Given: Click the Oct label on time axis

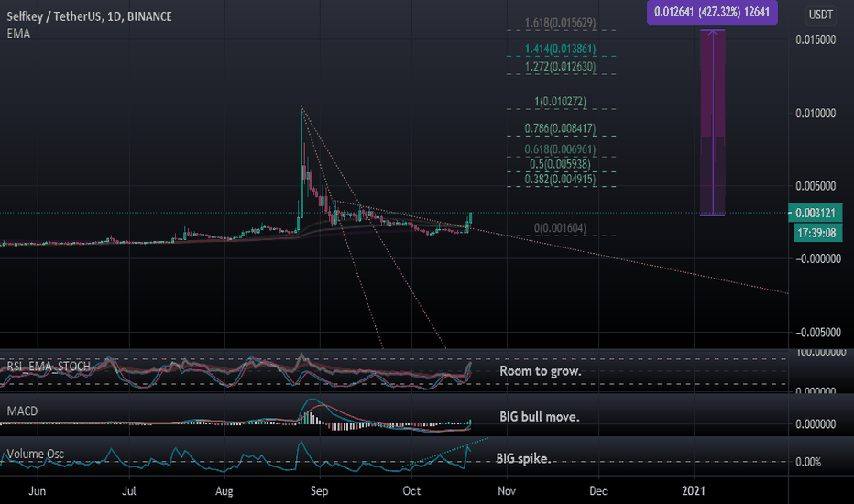Looking at the screenshot, I should (x=411, y=491).
